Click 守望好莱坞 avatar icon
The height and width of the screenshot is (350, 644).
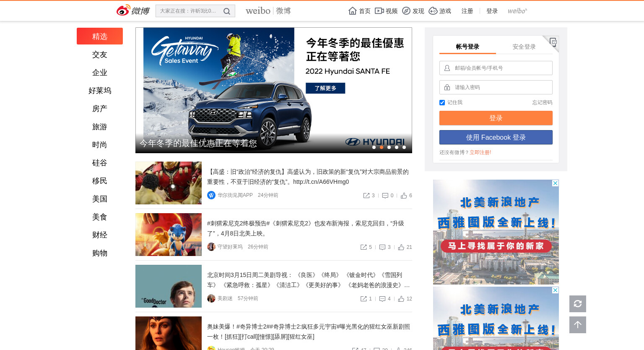211,247
